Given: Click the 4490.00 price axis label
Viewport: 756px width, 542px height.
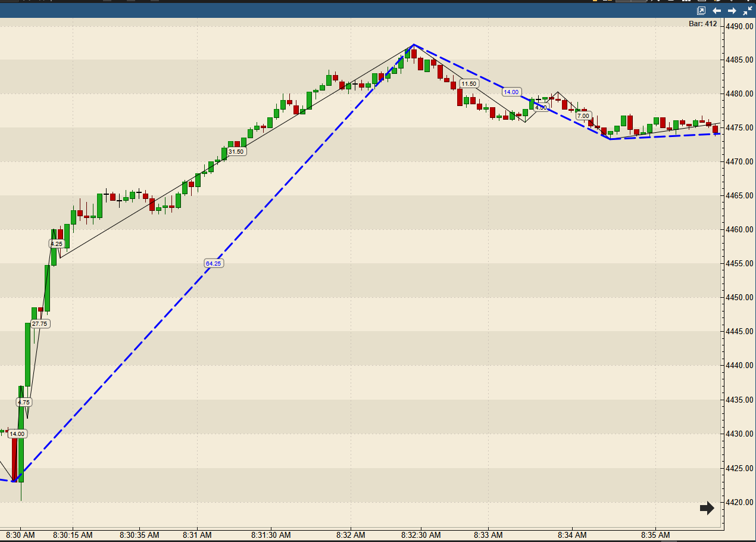Looking at the screenshot, I should click(x=740, y=26).
